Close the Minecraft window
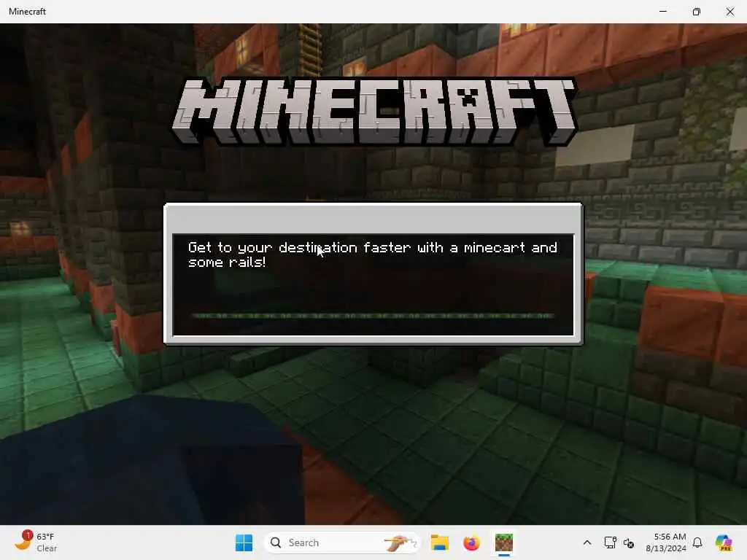Screen dimensions: 747x560 point(729,12)
